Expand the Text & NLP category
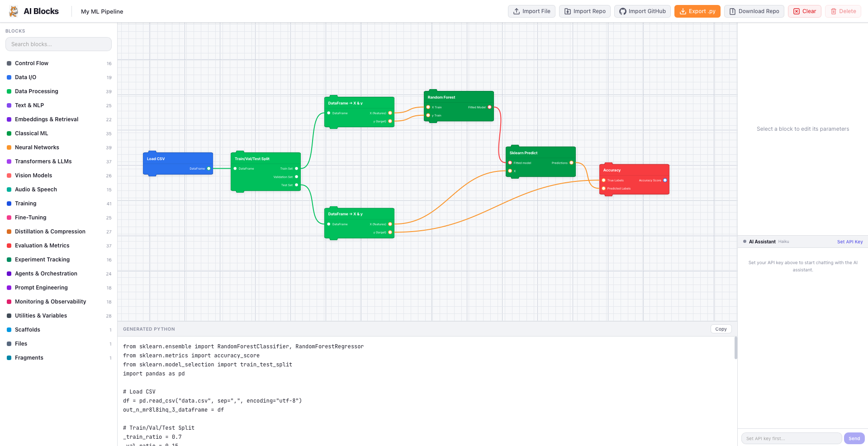The image size is (868, 446). point(59,105)
